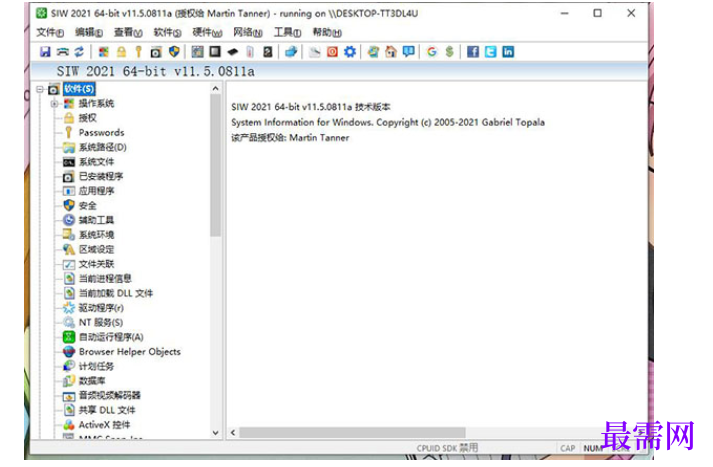This screenshot has height=467, width=713.
Task: Open the 文件(F) menu
Action: 50,32
